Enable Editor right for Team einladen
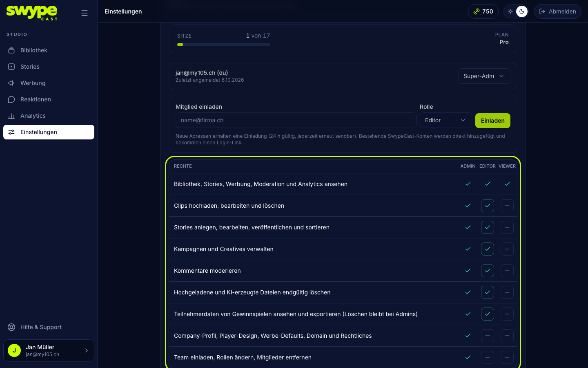The height and width of the screenshot is (368, 588). pyautogui.click(x=488, y=357)
